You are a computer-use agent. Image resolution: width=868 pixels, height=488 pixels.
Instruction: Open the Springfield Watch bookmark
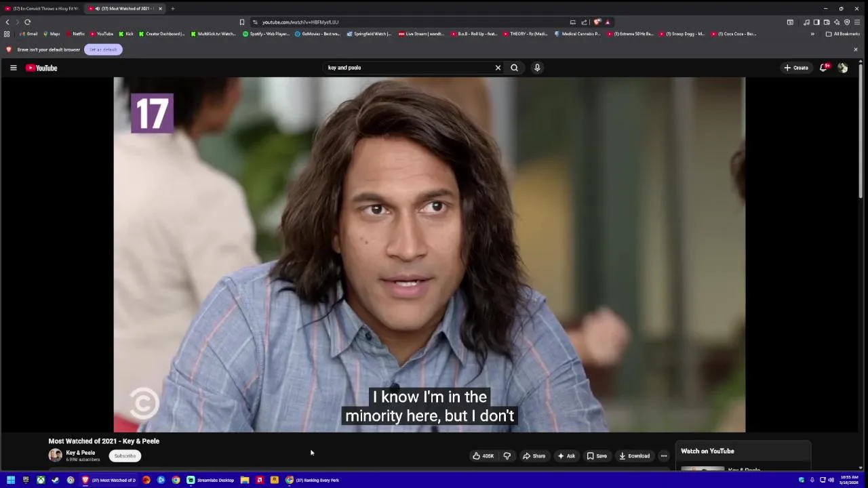coord(370,34)
